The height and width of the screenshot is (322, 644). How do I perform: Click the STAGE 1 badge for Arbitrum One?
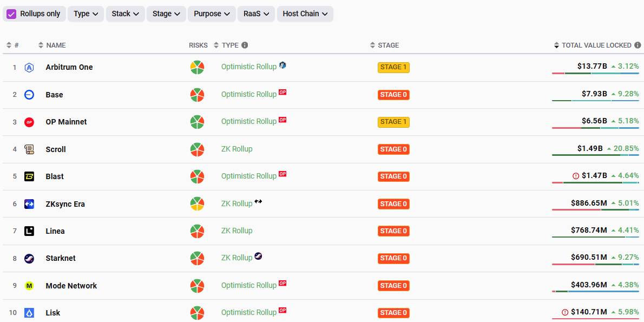coord(393,67)
